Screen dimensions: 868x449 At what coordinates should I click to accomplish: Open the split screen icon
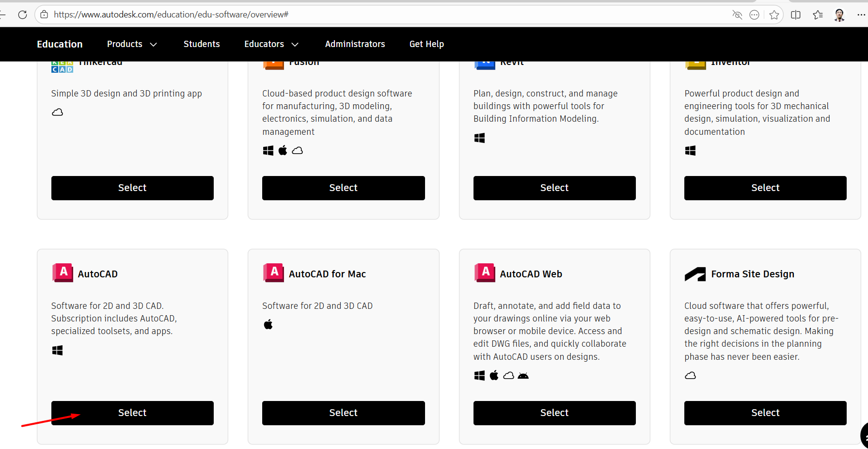(796, 15)
